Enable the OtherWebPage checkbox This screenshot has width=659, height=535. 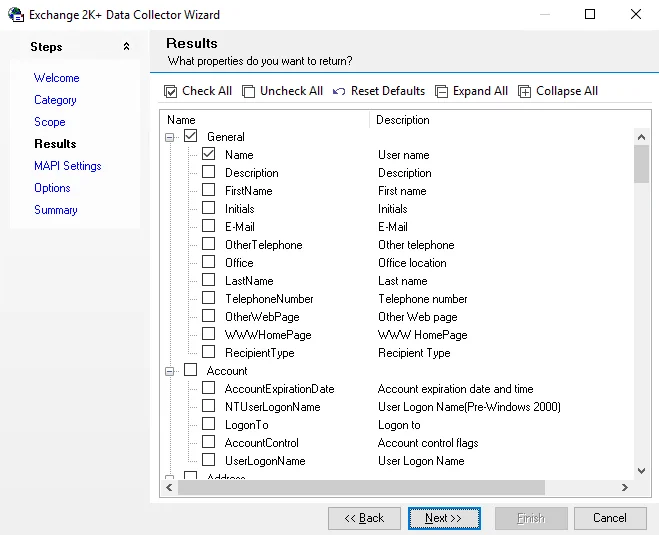(x=208, y=316)
